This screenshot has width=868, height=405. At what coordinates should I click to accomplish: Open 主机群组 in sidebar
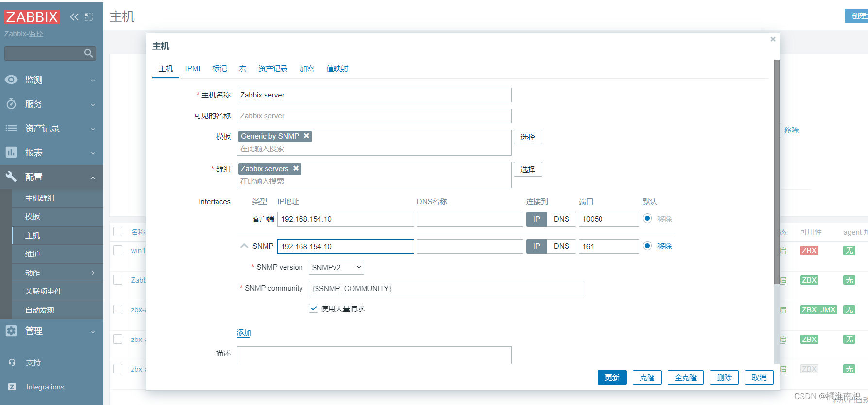pos(40,198)
